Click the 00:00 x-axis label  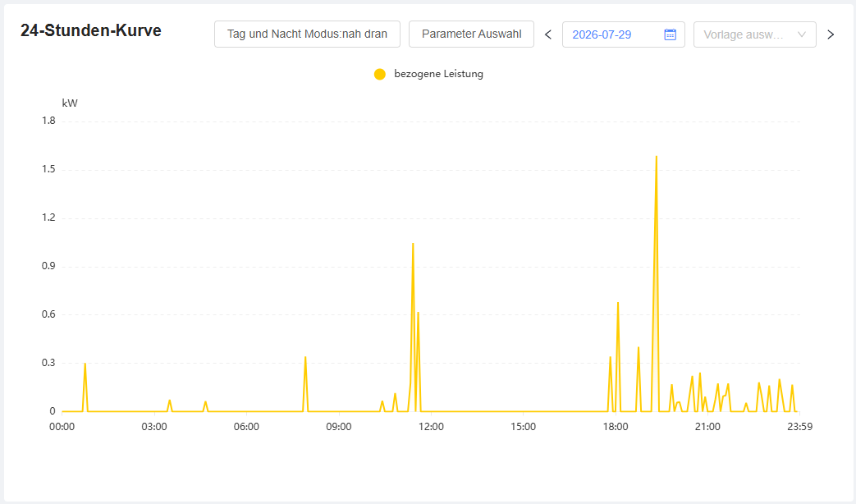[x=62, y=427]
